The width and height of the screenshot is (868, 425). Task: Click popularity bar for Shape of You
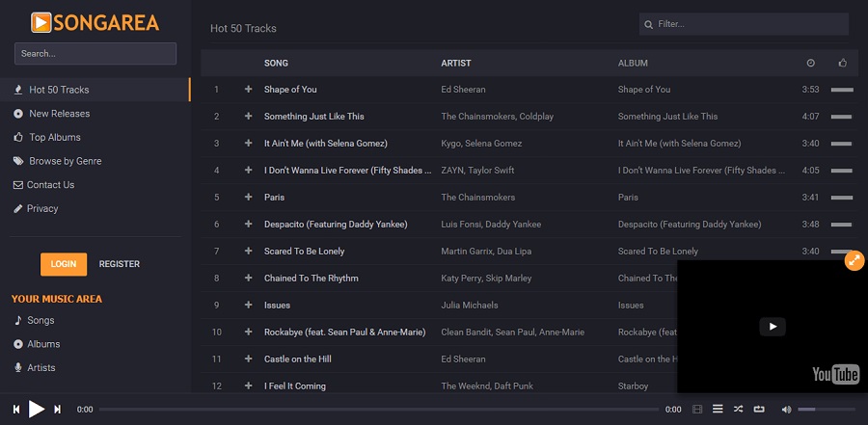tap(842, 89)
